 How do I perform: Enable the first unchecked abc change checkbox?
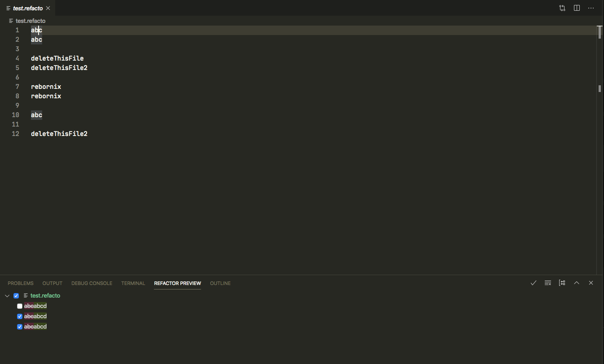(19, 306)
